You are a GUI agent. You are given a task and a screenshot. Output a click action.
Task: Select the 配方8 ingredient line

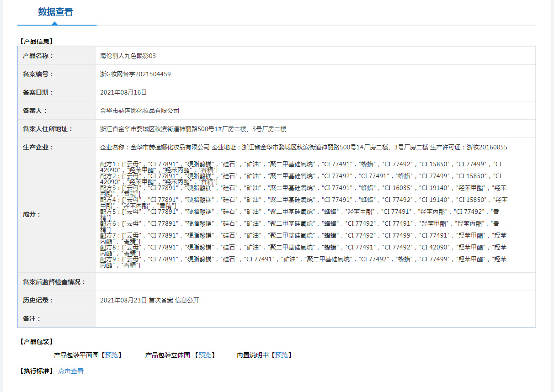click(x=304, y=250)
